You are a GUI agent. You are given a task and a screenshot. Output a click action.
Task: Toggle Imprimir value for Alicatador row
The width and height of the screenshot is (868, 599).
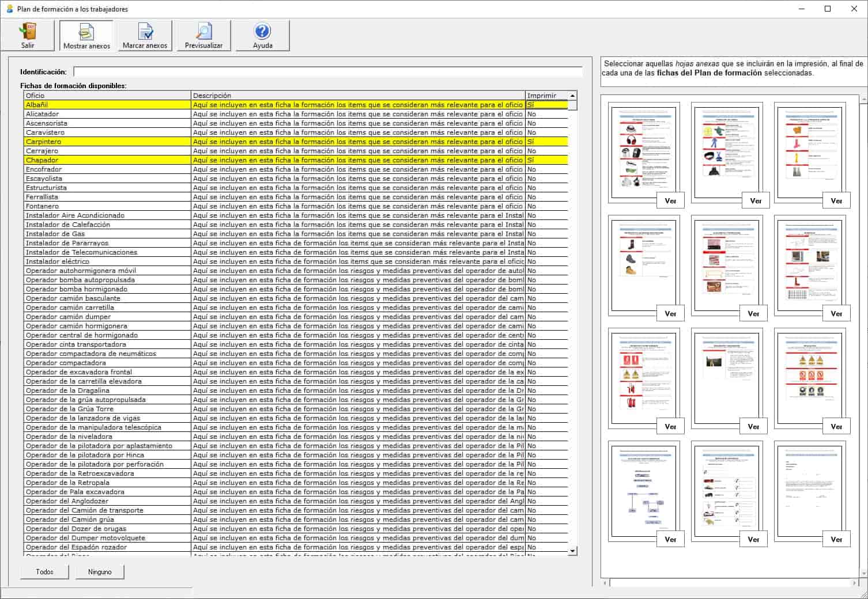[546, 114]
